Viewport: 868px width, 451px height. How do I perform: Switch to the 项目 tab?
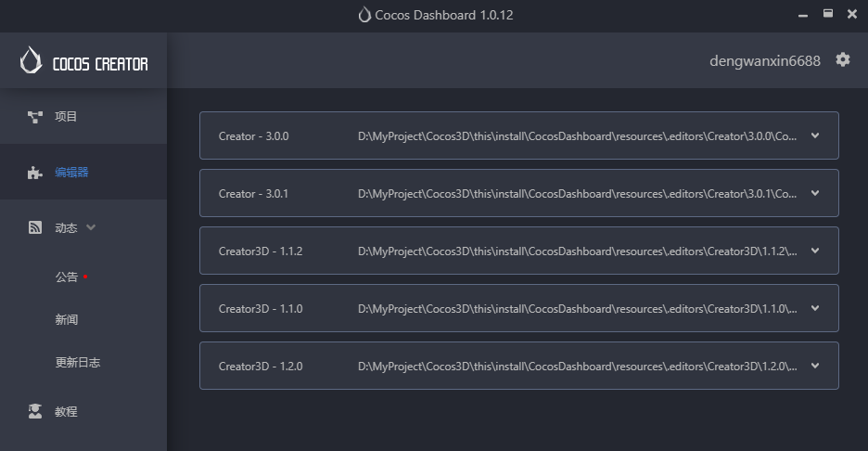(66, 117)
